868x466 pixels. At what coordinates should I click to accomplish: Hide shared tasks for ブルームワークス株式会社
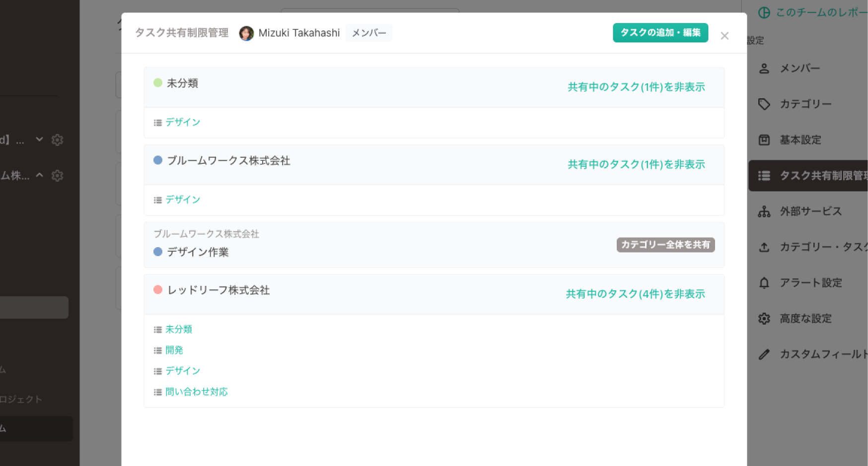pyautogui.click(x=636, y=164)
